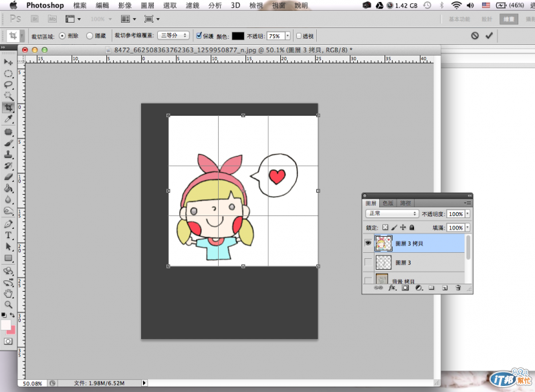535x392 pixels.
Task: Select the Zoom magnifier tool
Action: (9, 304)
